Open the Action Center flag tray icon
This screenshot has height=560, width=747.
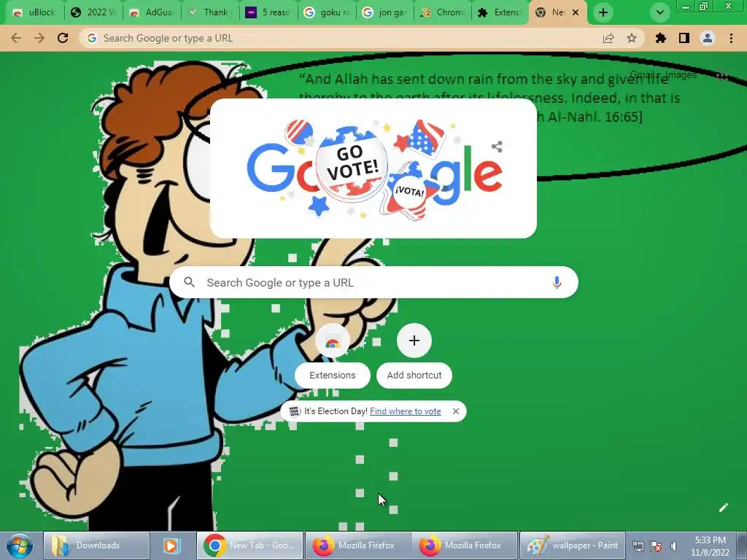[x=656, y=545]
